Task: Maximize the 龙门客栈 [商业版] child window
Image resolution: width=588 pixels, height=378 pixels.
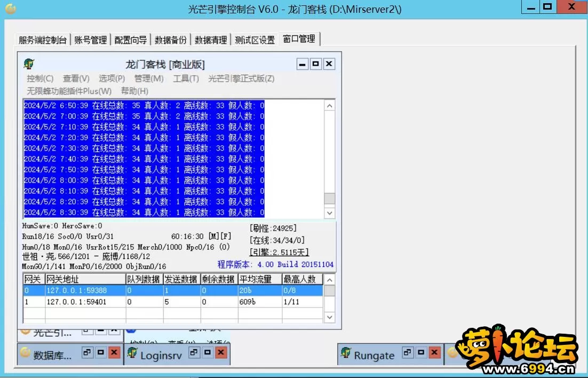Action: 316,64
